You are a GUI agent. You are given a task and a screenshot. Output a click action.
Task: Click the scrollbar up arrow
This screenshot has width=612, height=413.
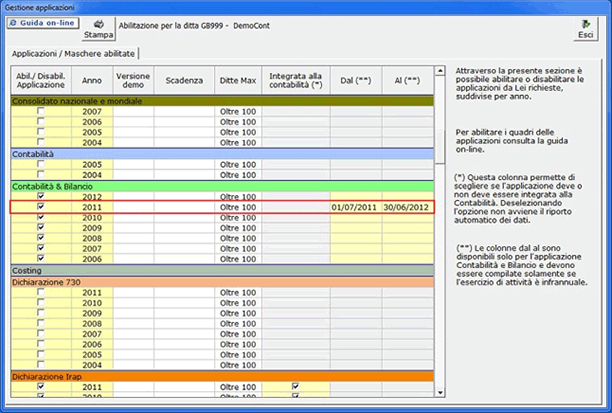coord(440,71)
